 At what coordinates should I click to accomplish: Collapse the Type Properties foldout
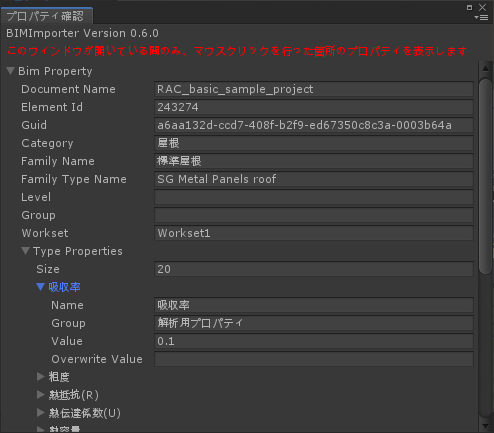point(26,251)
